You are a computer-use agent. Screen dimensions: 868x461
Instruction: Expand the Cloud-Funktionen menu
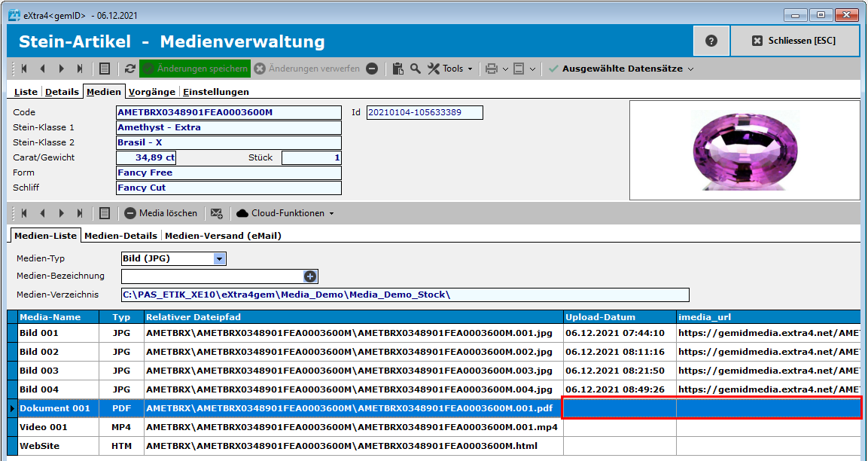point(285,213)
